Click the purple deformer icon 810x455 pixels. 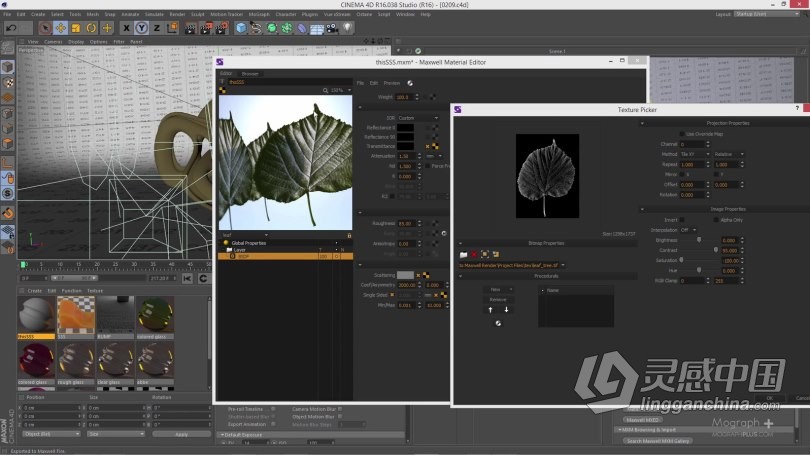[x=302, y=28]
